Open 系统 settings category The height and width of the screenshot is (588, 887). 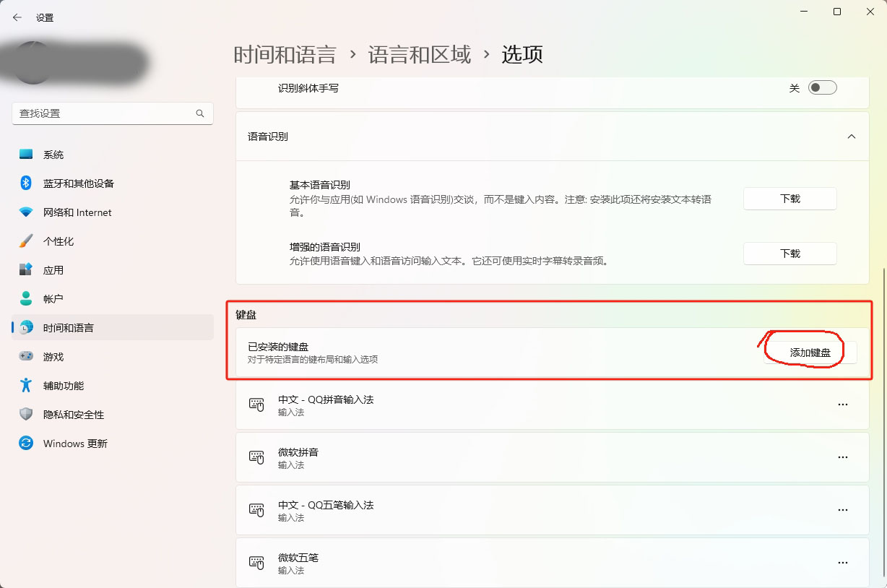point(113,155)
